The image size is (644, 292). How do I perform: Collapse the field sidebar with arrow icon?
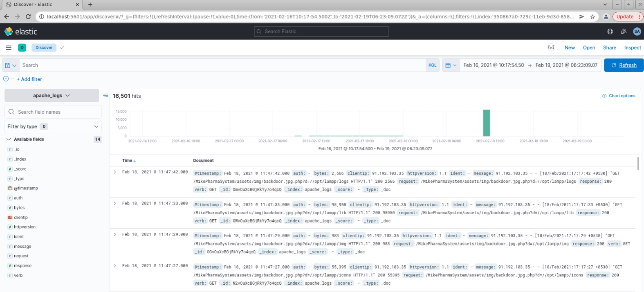coord(105,96)
